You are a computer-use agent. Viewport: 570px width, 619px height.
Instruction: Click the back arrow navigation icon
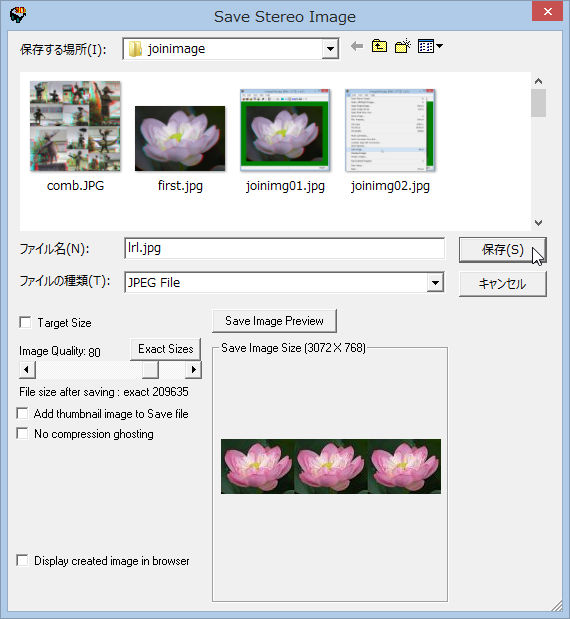pyautogui.click(x=357, y=47)
